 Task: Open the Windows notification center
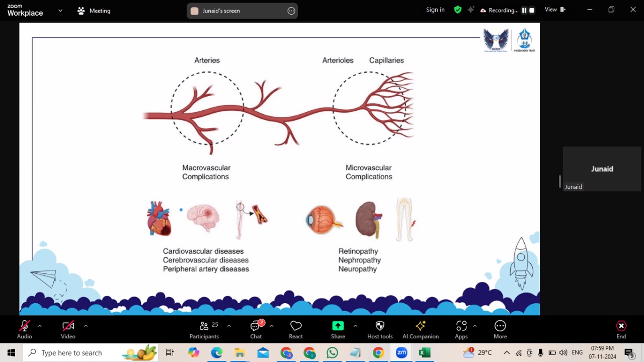pyautogui.click(x=629, y=352)
